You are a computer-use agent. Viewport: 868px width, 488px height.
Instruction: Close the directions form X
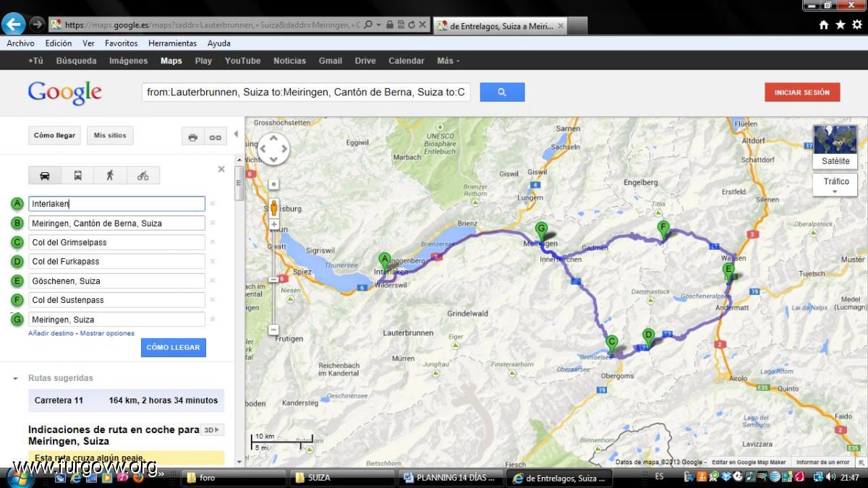tap(221, 169)
